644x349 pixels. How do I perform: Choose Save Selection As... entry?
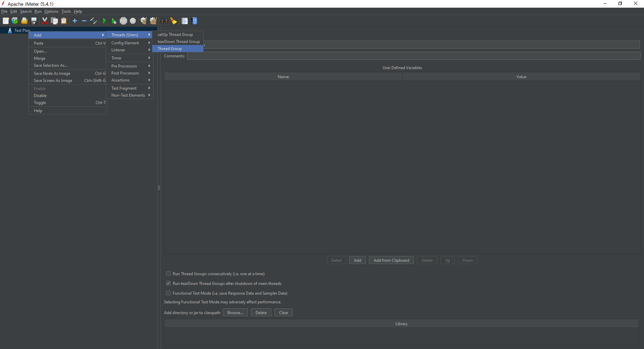click(x=68, y=65)
